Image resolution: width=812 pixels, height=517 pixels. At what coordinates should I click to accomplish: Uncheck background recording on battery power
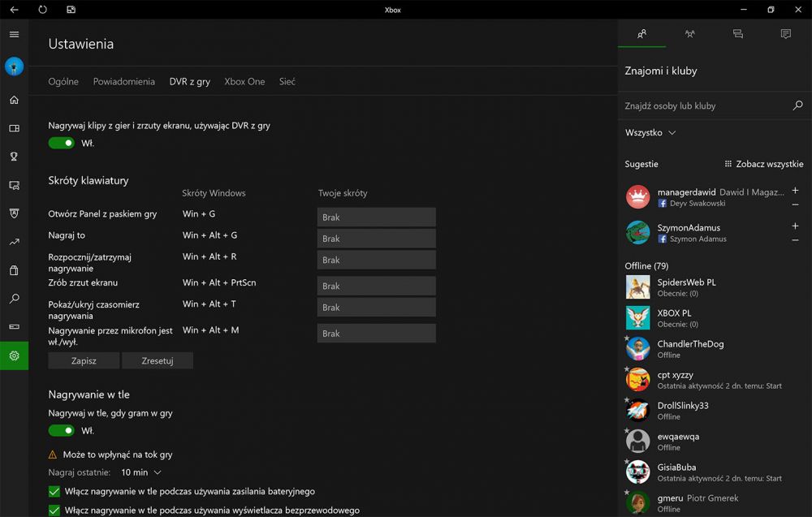click(x=54, y=492)
